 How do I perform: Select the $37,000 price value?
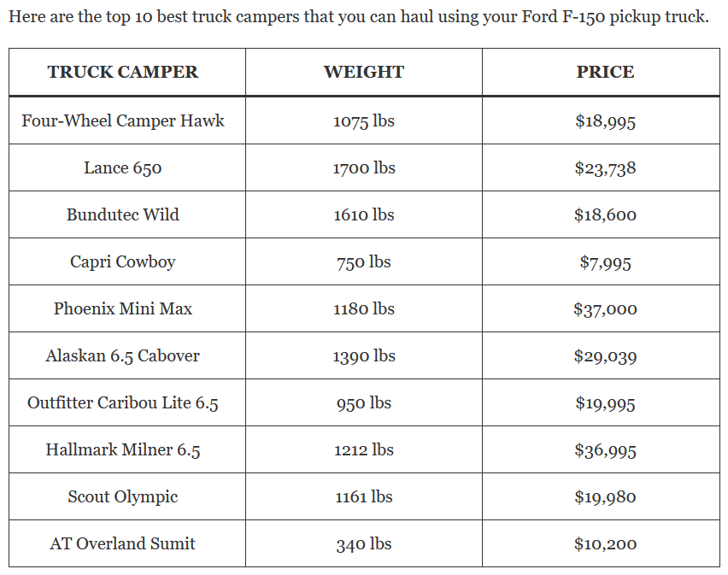[x=605, y=309]
